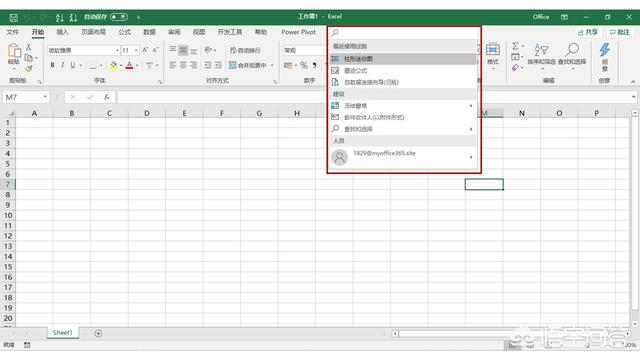Open the font size 11 dropdown

[x=136, y=50]
